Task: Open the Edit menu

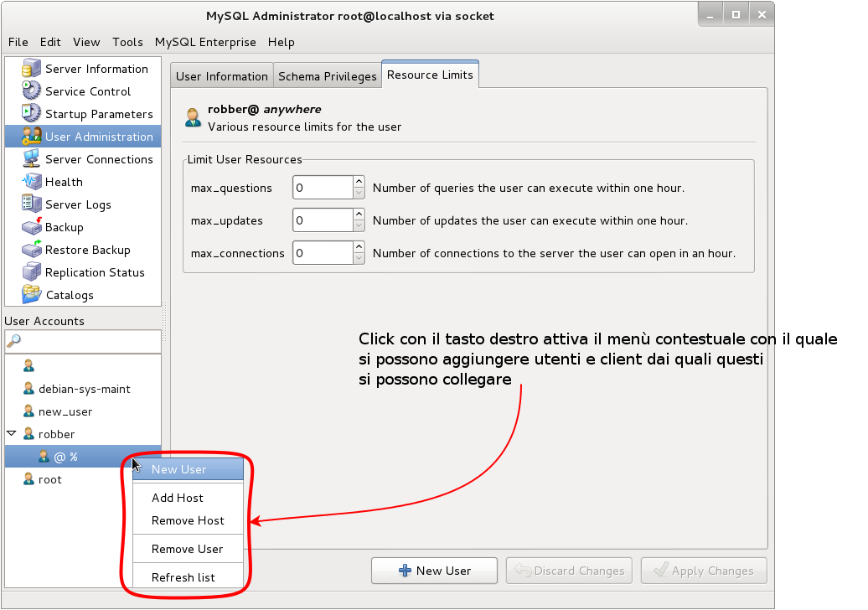Action: click(50, 42)
